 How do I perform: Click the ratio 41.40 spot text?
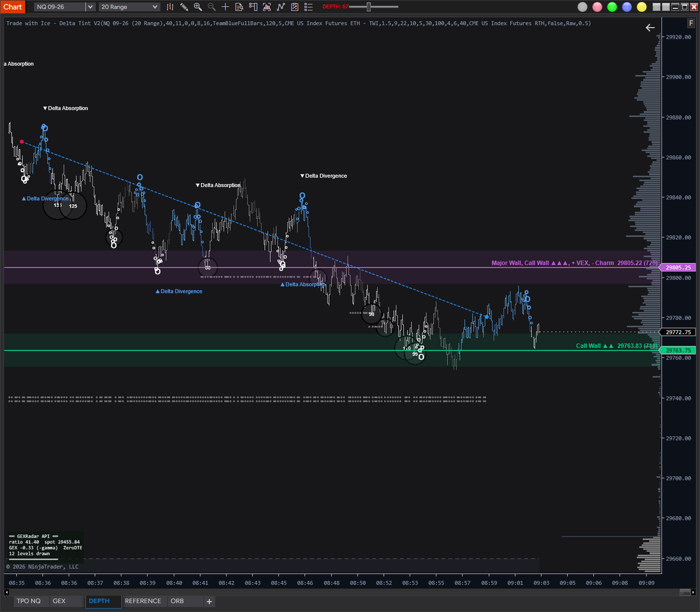point(44,542)
